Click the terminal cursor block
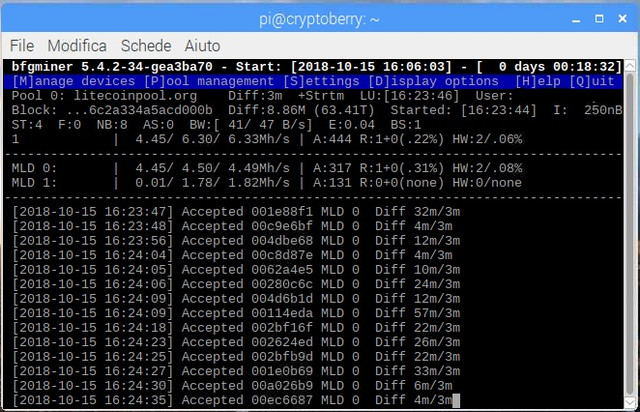This screenshot has height=412, width=640. 456,401
